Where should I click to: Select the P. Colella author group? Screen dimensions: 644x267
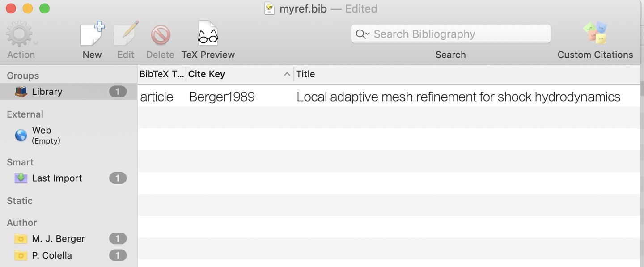pos(52,255)
